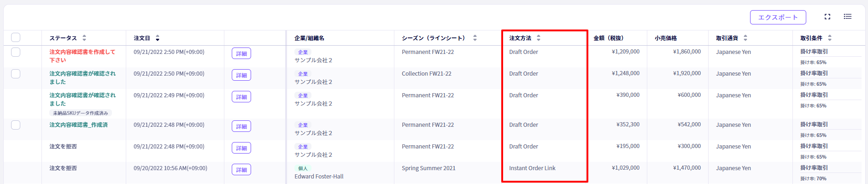
Task: Open the column list settings icon
Action: 847,17
